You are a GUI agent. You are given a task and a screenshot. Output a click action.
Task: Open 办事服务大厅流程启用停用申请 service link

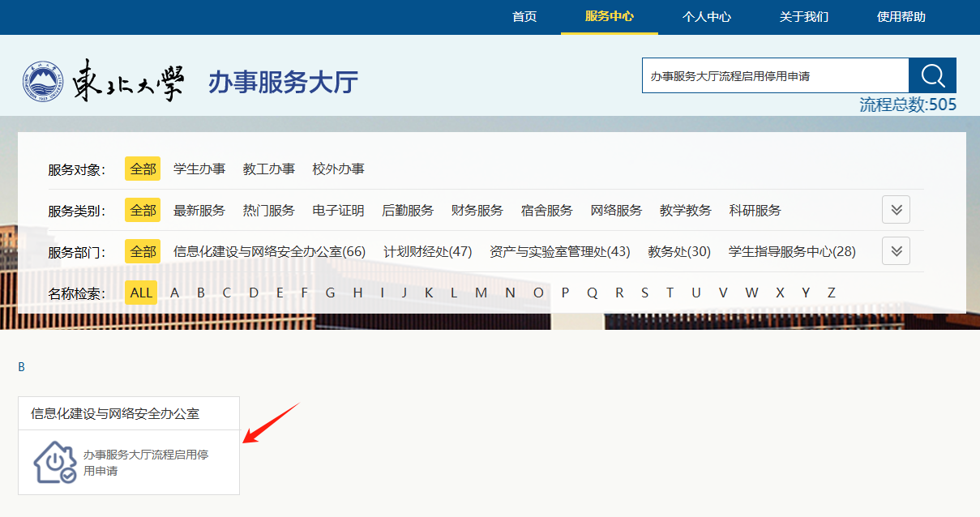(x=146, y=462)
